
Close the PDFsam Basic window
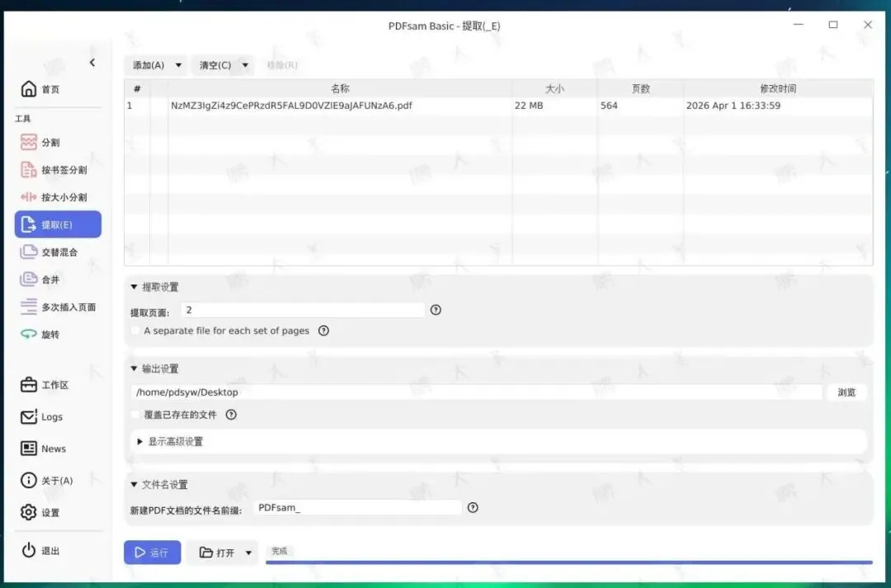pyautogui.click(x=868, y=25)
